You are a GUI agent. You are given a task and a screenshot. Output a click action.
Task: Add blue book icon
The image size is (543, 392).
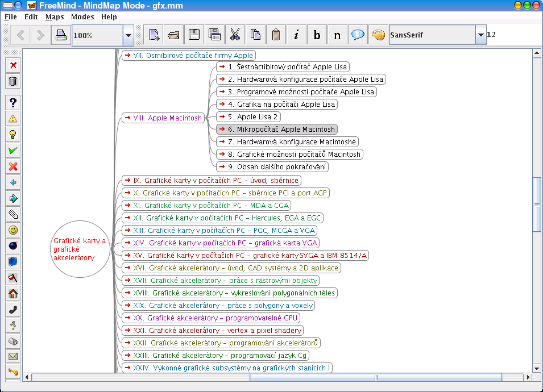pyautogui.click(x=13, y=262)
